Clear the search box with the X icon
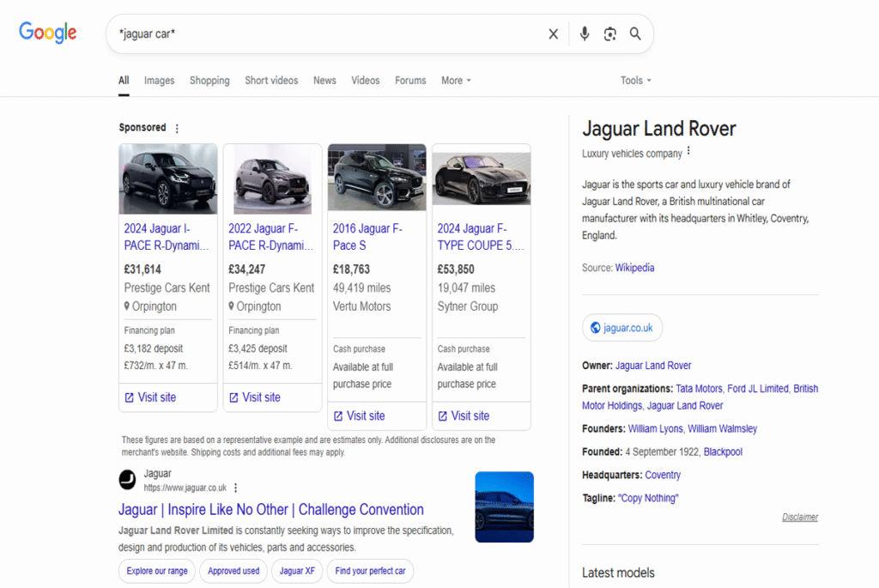 coord(554,34)
